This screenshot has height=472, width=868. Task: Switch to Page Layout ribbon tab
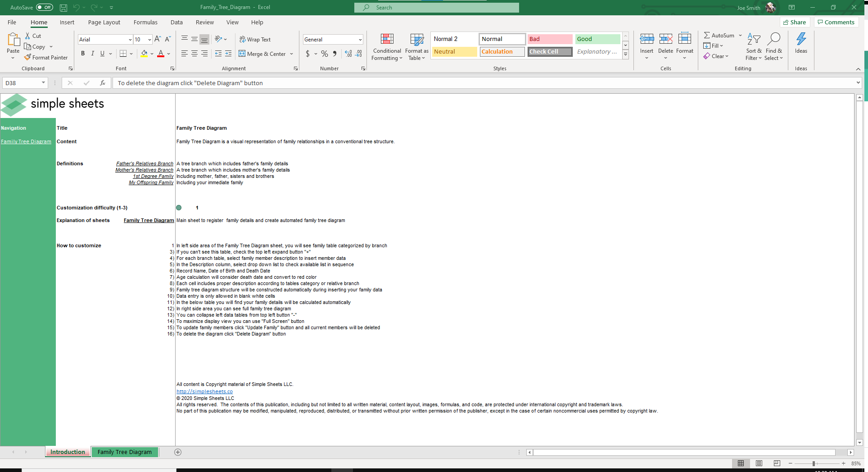104,22
